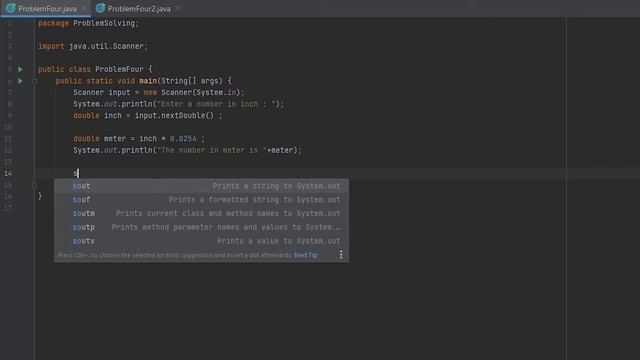Click the fold end marker on line 15
Screen dimensions: 640x360
coord(35,185)
